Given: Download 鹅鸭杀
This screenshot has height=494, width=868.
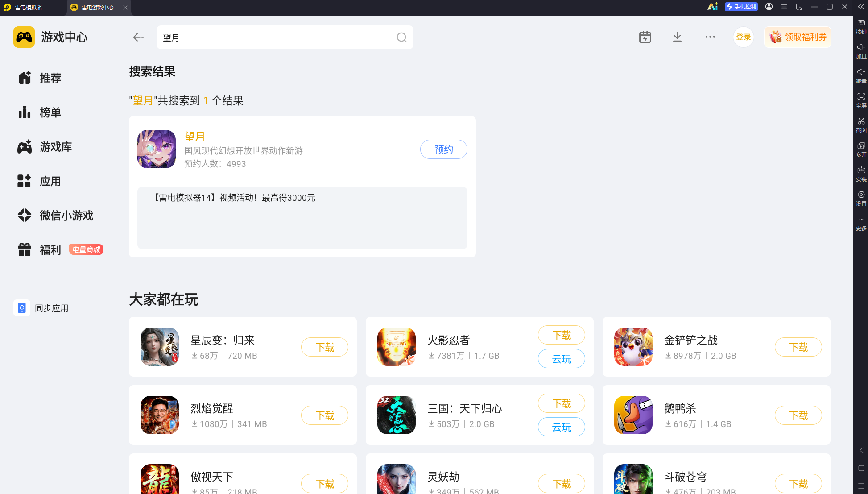Looking at the screenshot, I should click(x=798, y=415).
